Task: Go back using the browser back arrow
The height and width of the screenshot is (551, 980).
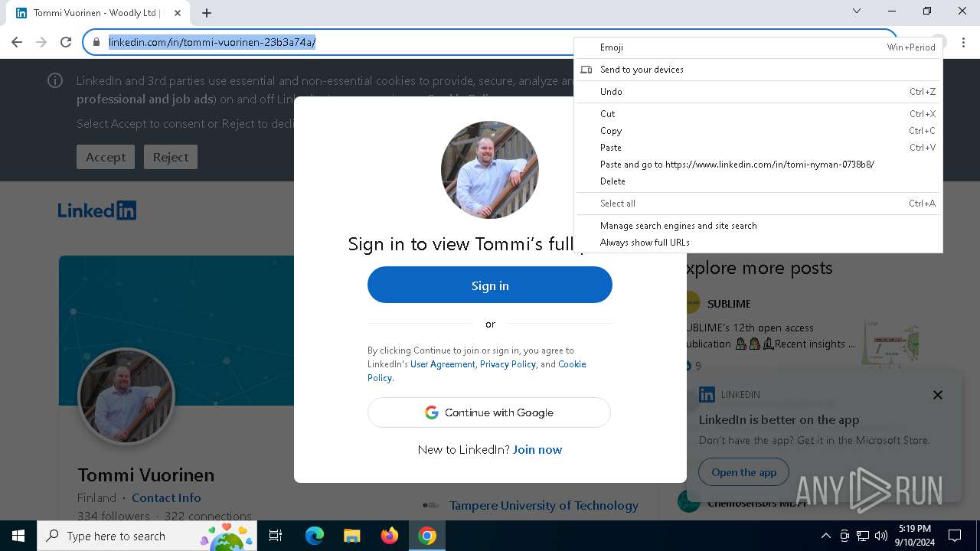Action: [17, 42]
